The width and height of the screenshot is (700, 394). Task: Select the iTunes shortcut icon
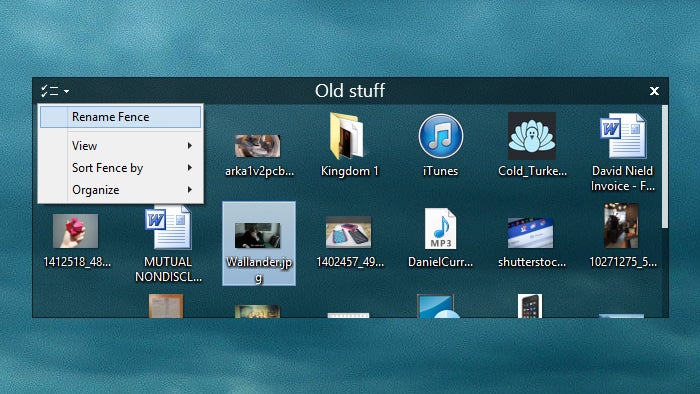click(441, 136)
